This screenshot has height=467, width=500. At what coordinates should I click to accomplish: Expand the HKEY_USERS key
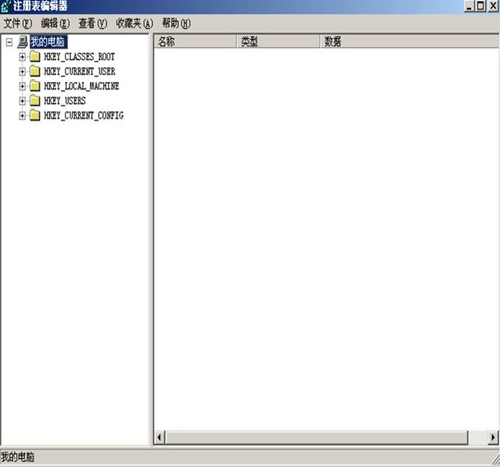point(22,101)
